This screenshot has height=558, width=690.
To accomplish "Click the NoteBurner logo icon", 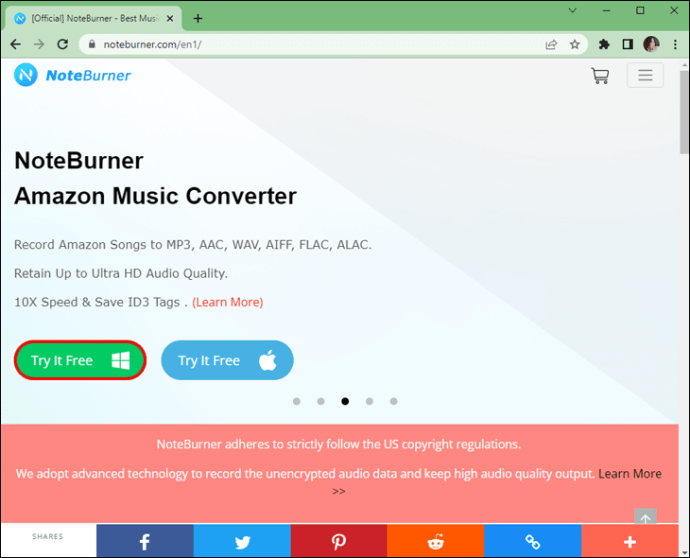I will [26, 75].
